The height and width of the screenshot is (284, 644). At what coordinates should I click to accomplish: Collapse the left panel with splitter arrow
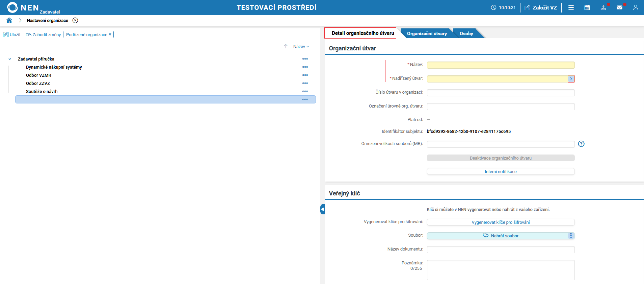[322, 209]
